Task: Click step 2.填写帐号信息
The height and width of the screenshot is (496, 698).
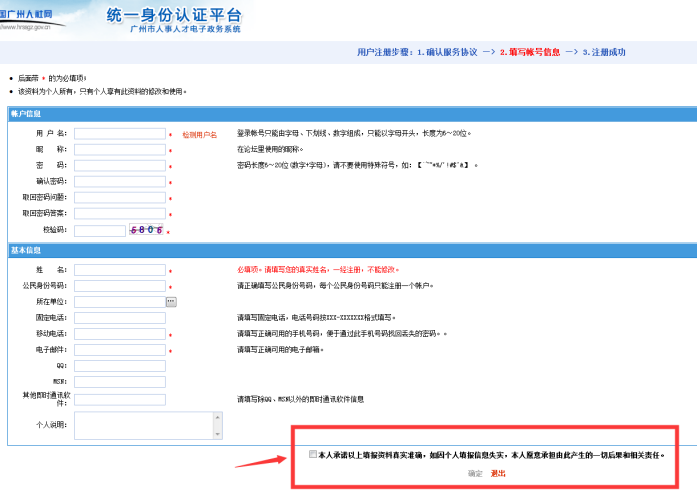Action: tap(530, 53)
